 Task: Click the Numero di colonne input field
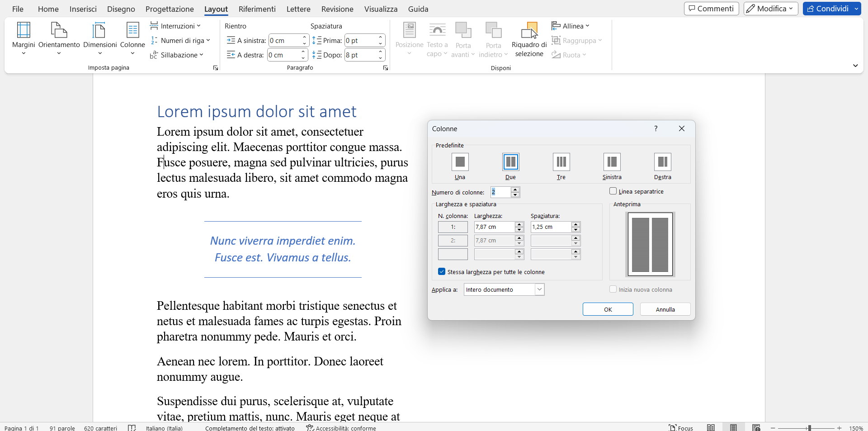pos(500,192)
